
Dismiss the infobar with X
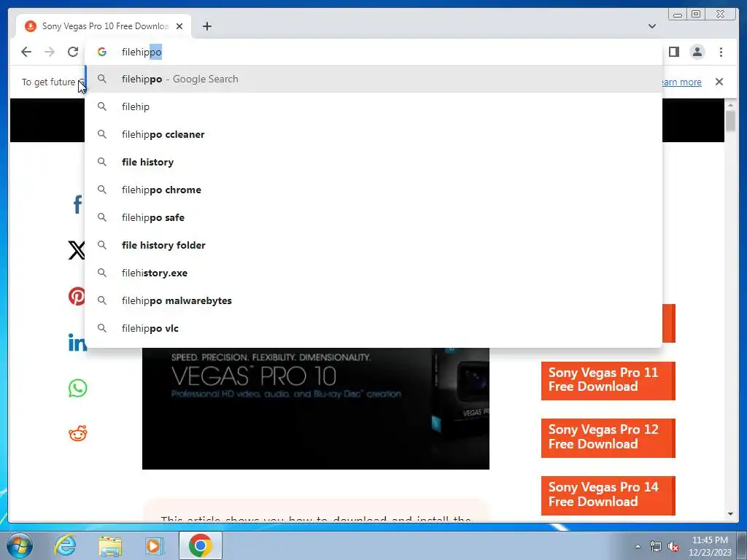[x=719, y=82]
